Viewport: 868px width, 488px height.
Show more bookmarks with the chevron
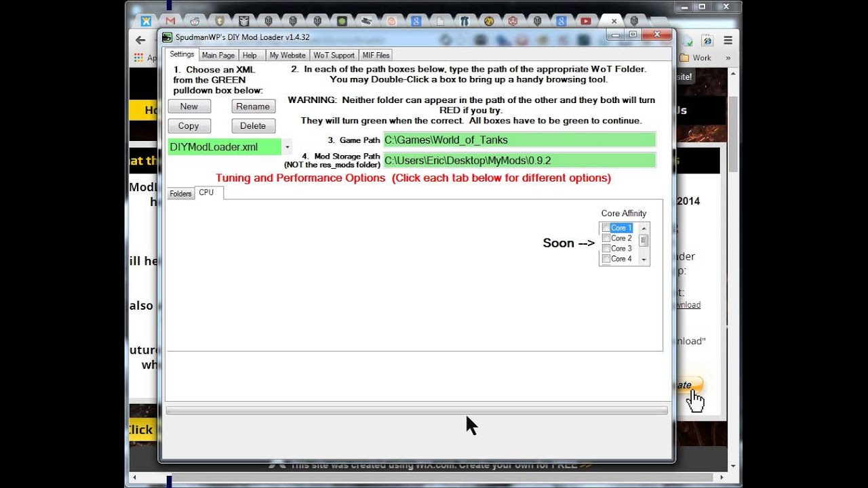coord(728,58)
